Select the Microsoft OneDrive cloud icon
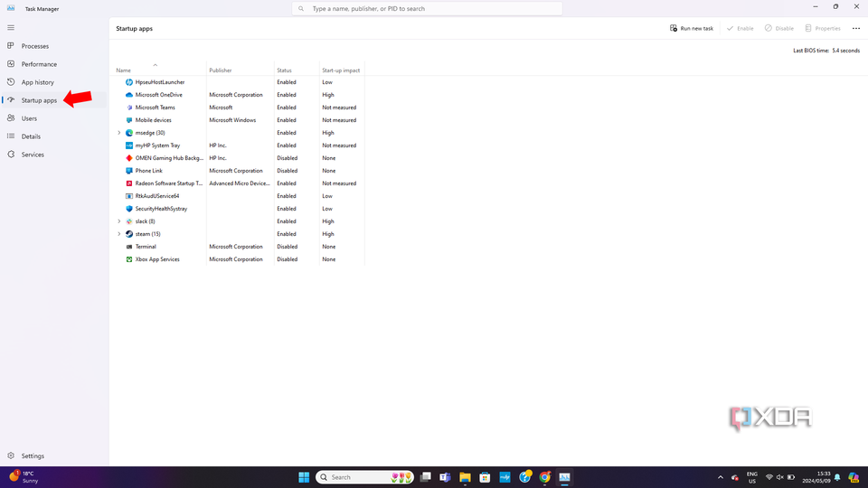868x488 pixels. [129, 95]
